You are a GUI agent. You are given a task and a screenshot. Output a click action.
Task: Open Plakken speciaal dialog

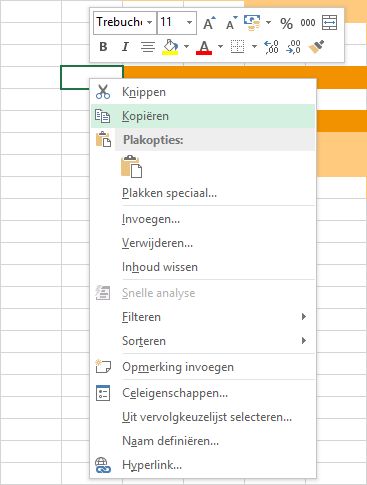[x=203, y=193]
